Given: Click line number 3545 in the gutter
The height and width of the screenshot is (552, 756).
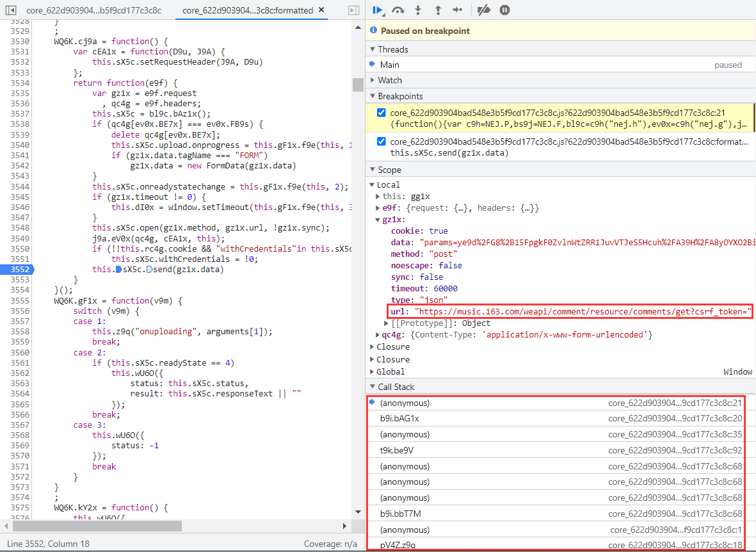Looking at the screenshot, I should (x=19, y=197).
